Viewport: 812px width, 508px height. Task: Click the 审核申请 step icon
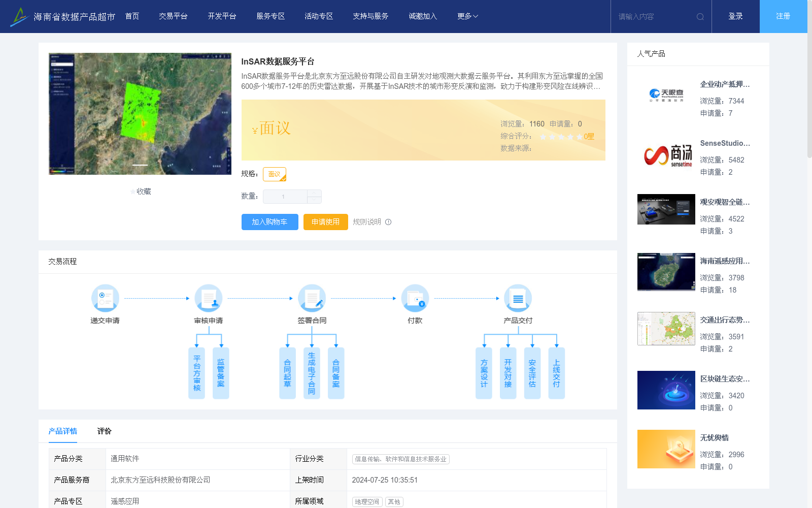[209, 298]
